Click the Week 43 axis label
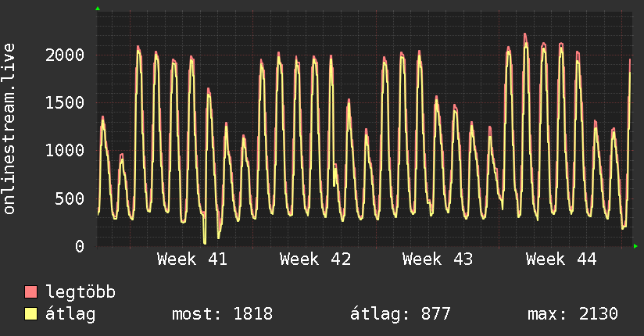644x336 pixels. (438, 259)
